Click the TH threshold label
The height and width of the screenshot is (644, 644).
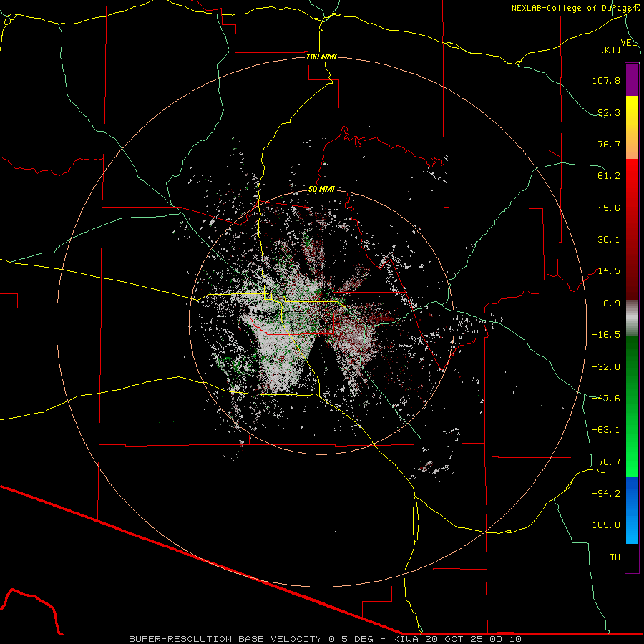point(615,557)
